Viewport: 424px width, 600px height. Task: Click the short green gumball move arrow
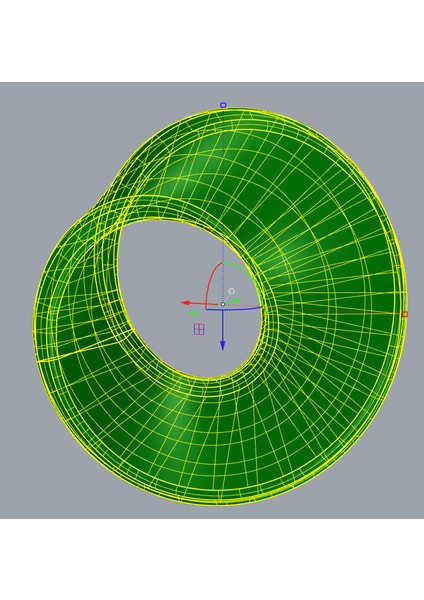tap(233, 301)
